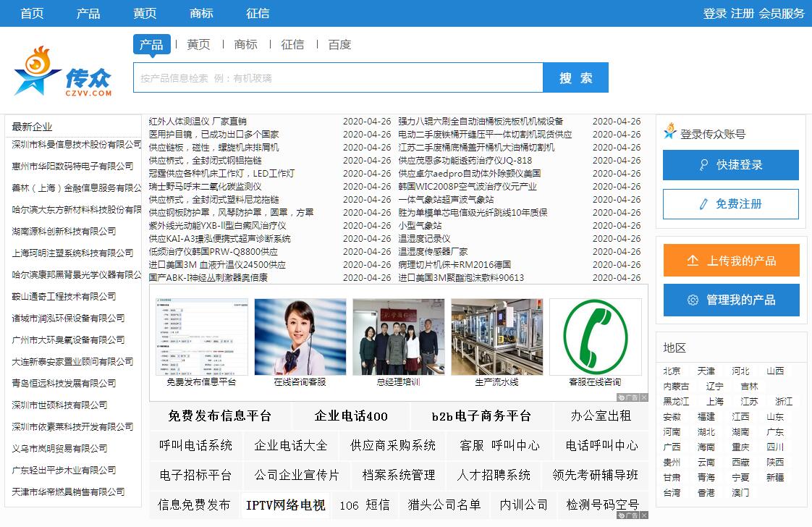Click the star mascot beside 登录传众账号
This screenshot has height=527, width=812.
click(670, 132)
